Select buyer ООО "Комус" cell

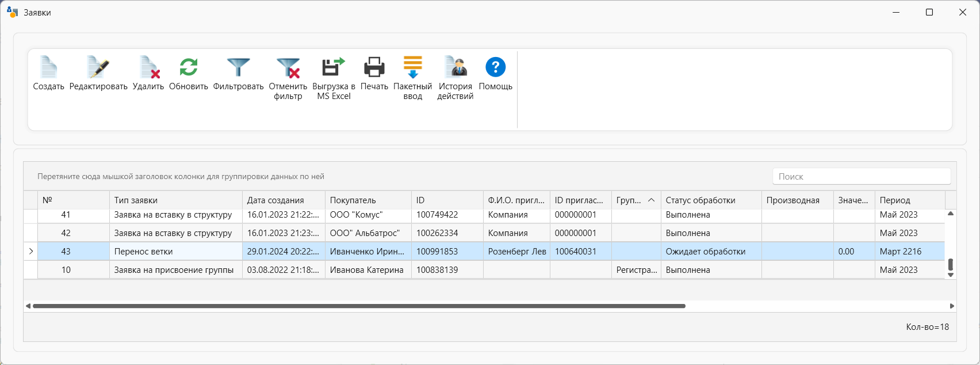tap(369, 215)
